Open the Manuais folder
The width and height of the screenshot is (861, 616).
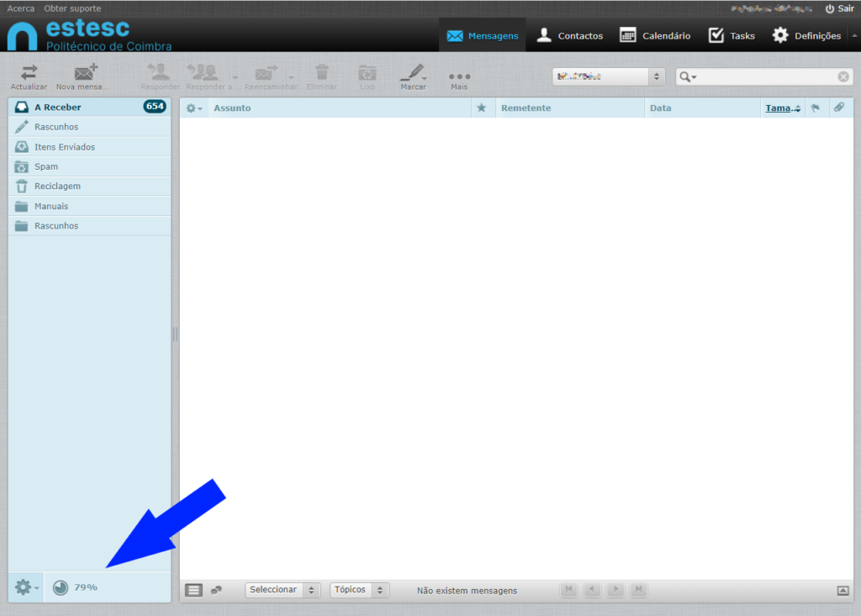[89, 206]
